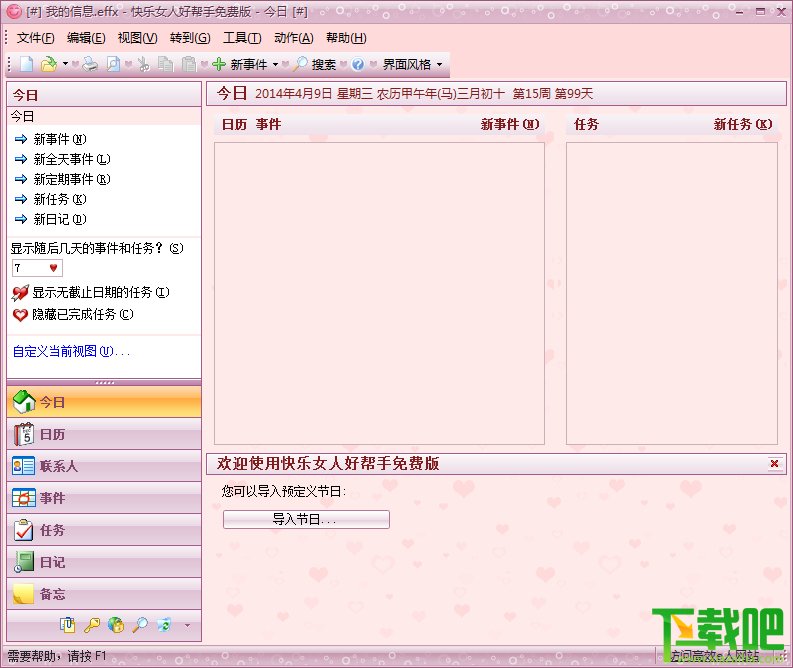793x668 pixels.
Task: Toggle 隐藏已完成任务(C) option
Action: pyautogui.click(x=73, y=315)
